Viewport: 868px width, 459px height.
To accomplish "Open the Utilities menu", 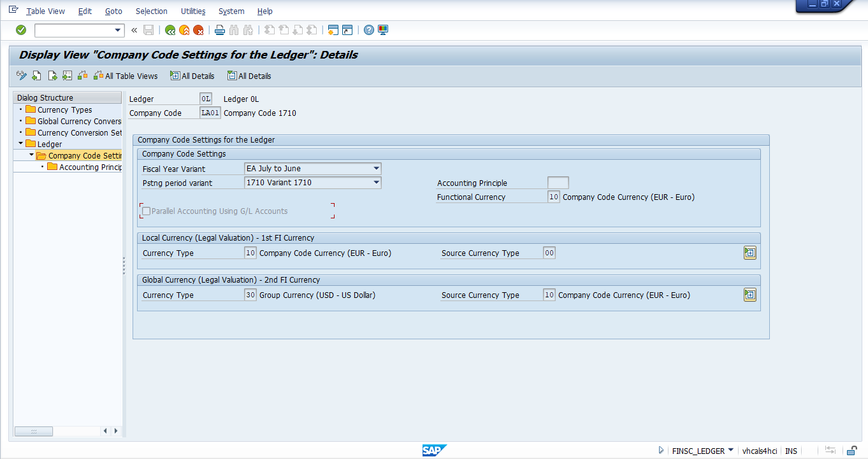I will [193, 11].
